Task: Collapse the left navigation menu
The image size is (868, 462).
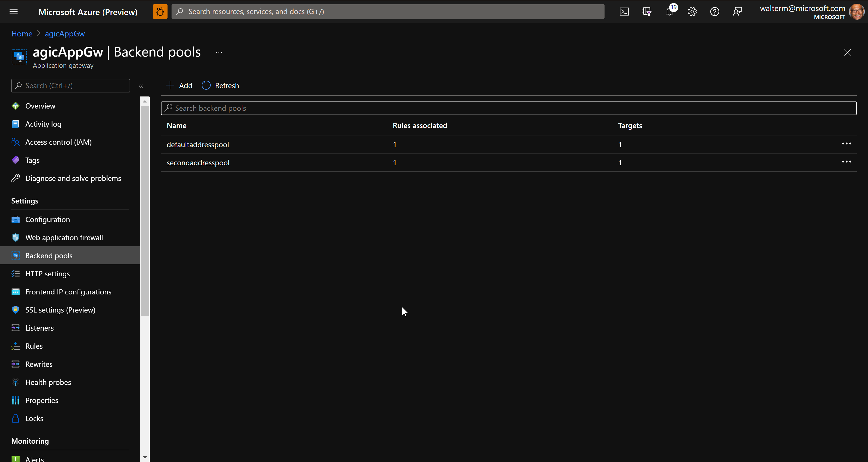Action: pos(141,86)
